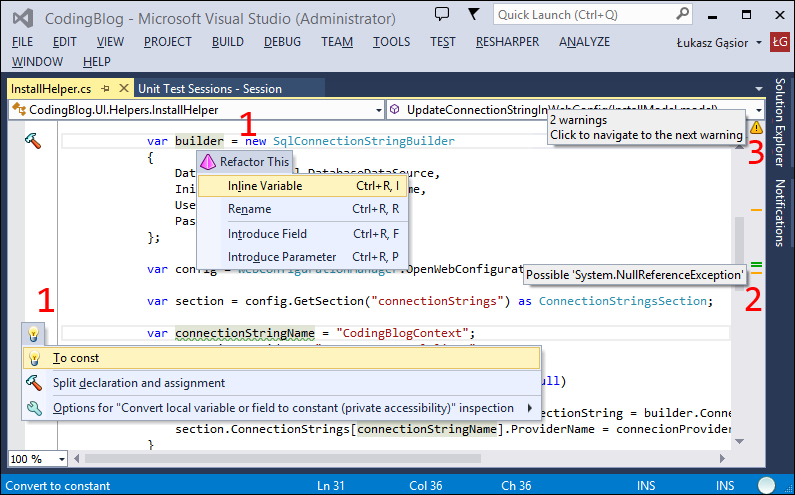This screenshot has height=495, width=795.
Task: Click the wrench icon for inspection options
Action: click(x=34, y=408)
